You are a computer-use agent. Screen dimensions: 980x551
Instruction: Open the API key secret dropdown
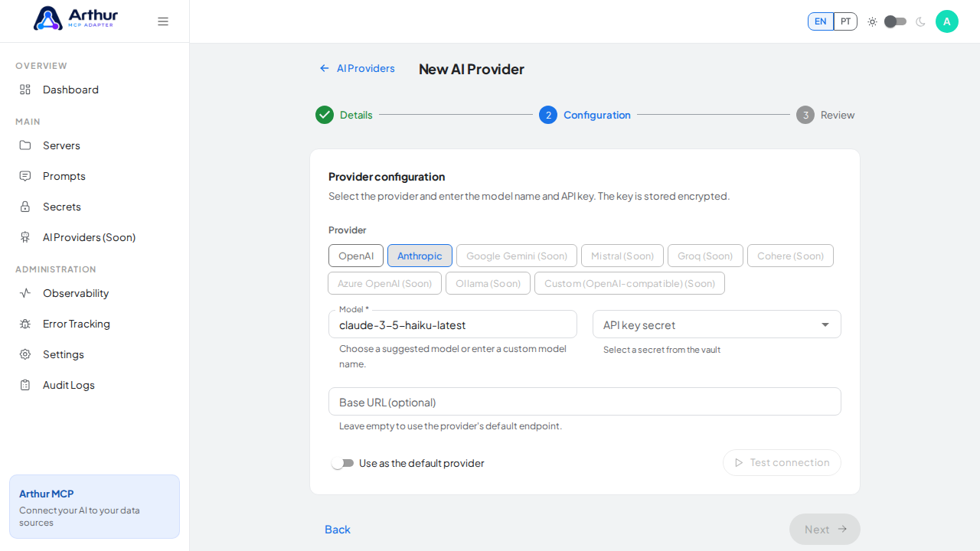[717, 324]
